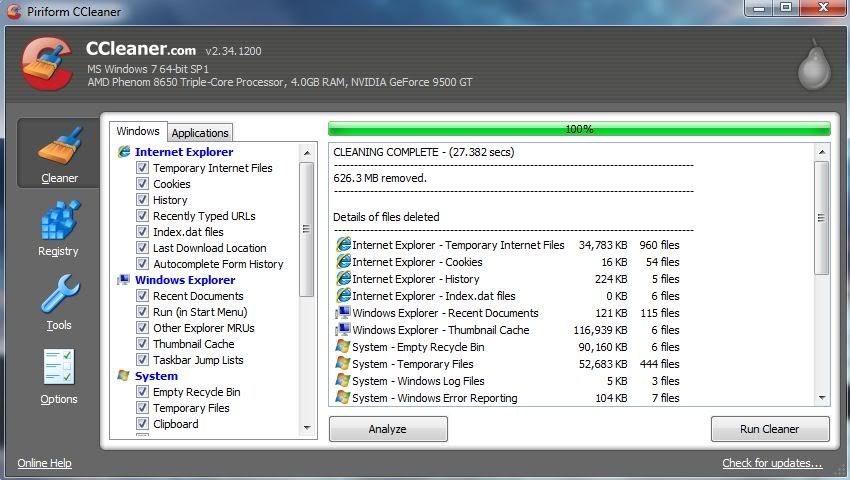Click the Piriform pear icon

pos(813,65)
